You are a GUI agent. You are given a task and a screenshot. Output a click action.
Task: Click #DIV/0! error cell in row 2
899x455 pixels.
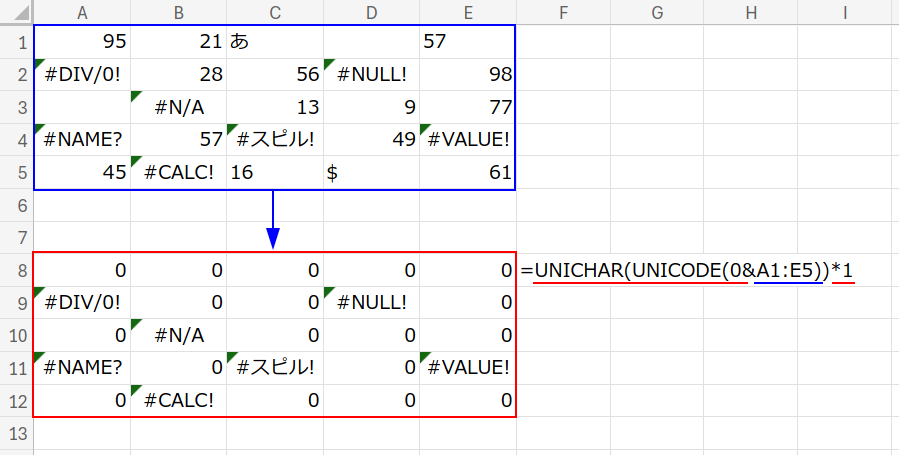coord(82,75)
